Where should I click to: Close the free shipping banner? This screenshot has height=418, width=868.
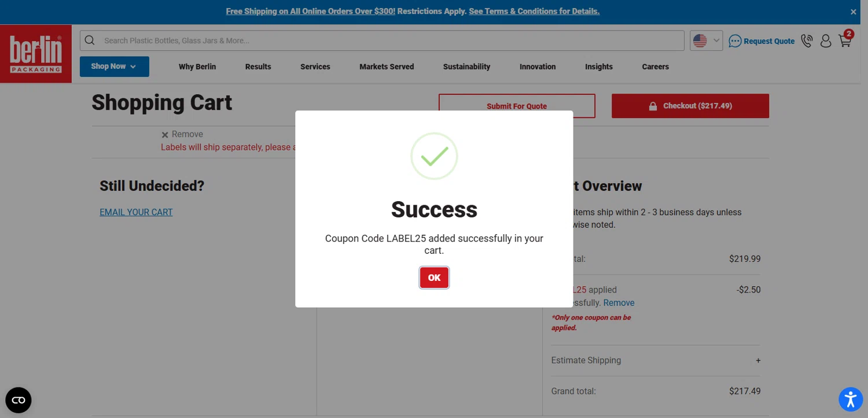(853, 12)
